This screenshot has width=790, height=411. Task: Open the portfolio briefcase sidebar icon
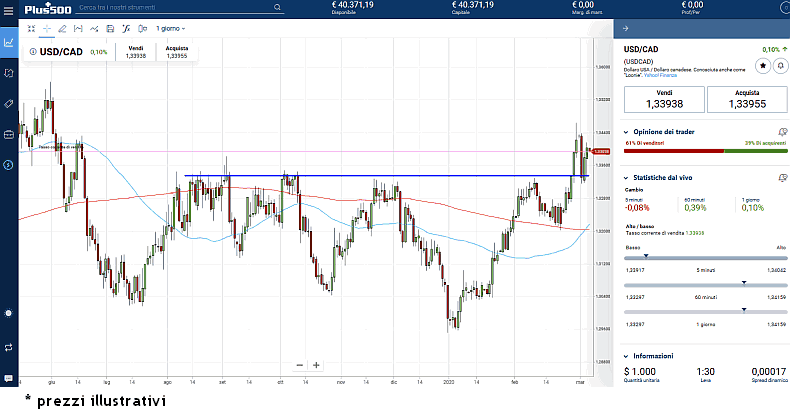(x=9, y=134)
